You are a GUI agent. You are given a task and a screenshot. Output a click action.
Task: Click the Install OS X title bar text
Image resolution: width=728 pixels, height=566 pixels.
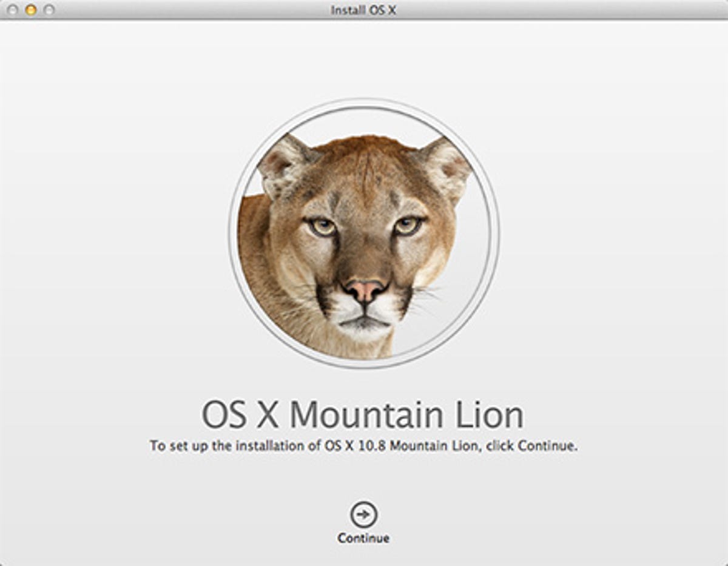pyautogui.click(x=363, y=8)
